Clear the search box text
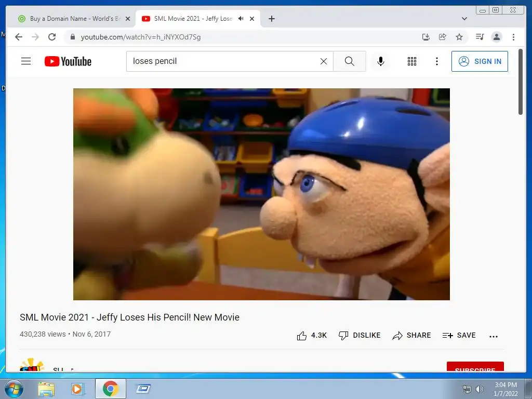The height and width of the screenshot is (399, 532). tap(324, 61)
